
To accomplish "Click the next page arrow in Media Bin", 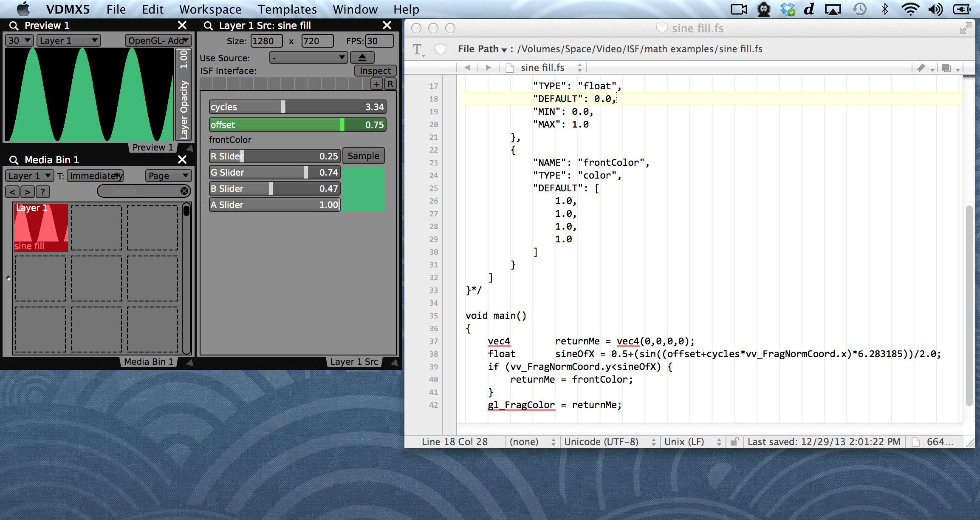I will (28, 192).
